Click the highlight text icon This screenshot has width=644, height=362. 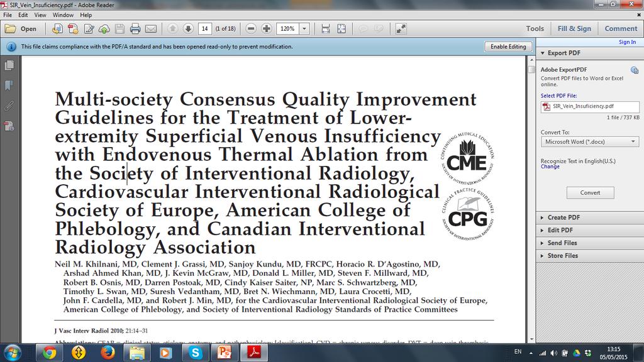379,29
